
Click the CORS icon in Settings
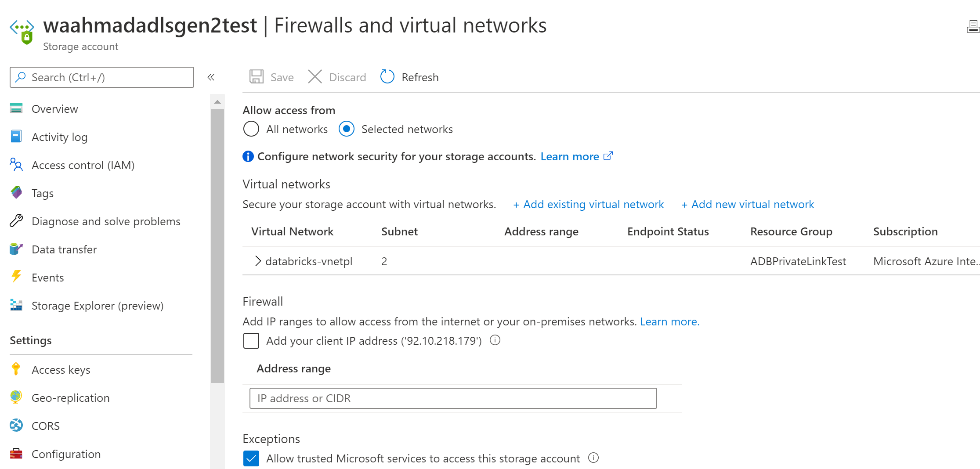point(16,426)
